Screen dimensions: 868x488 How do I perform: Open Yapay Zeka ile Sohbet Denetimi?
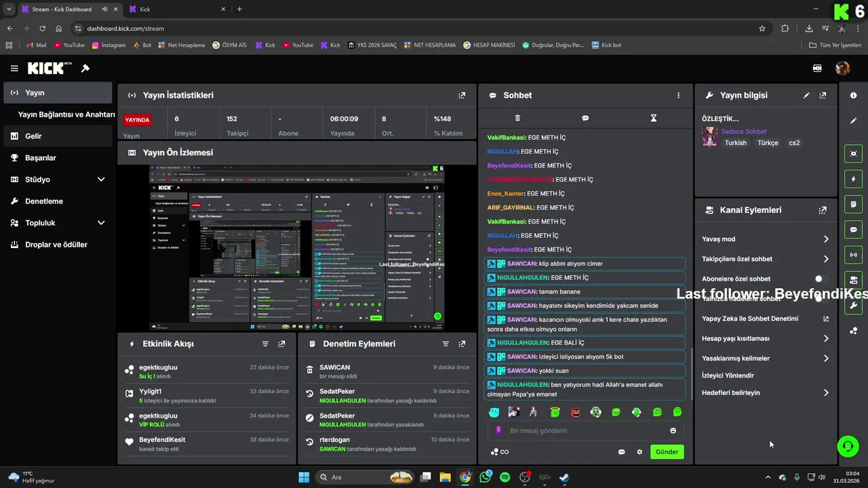(x=766, y=319)
